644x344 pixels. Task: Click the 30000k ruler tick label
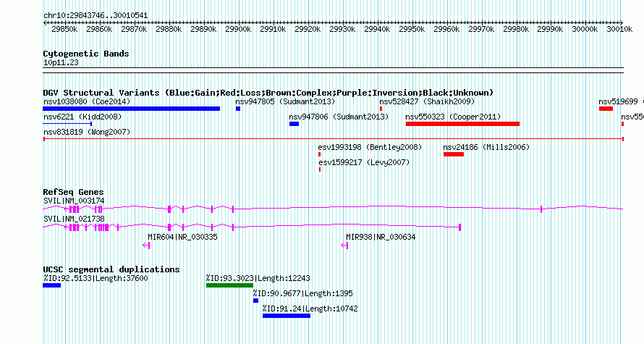click(x=585, y=29)
